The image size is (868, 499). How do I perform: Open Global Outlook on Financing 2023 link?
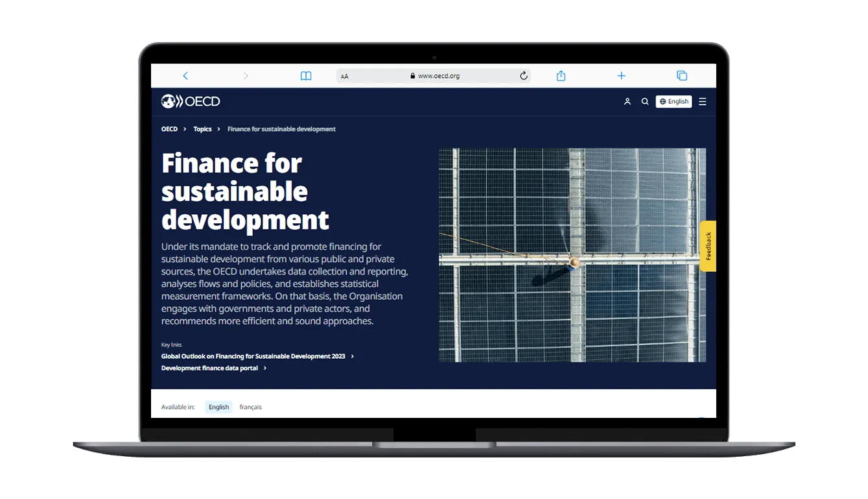pyautogui.click(x=253, y=356)
